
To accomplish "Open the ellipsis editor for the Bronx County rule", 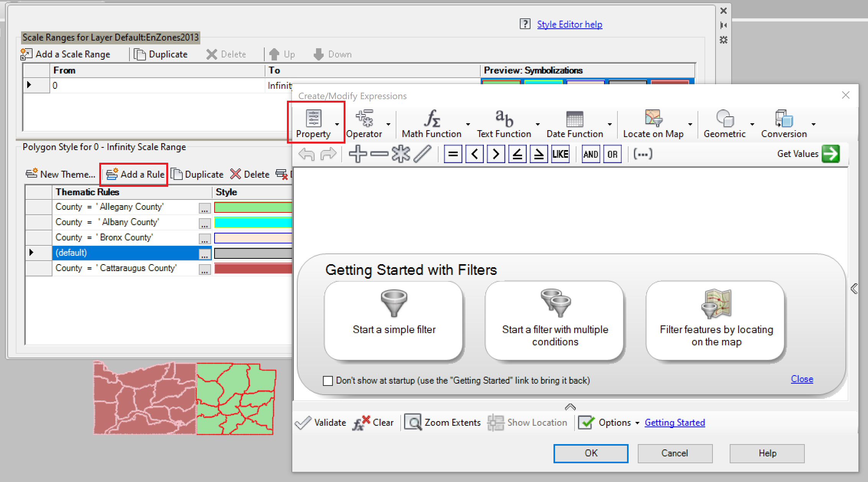I will pyautogui.click(x=205, y=238).
